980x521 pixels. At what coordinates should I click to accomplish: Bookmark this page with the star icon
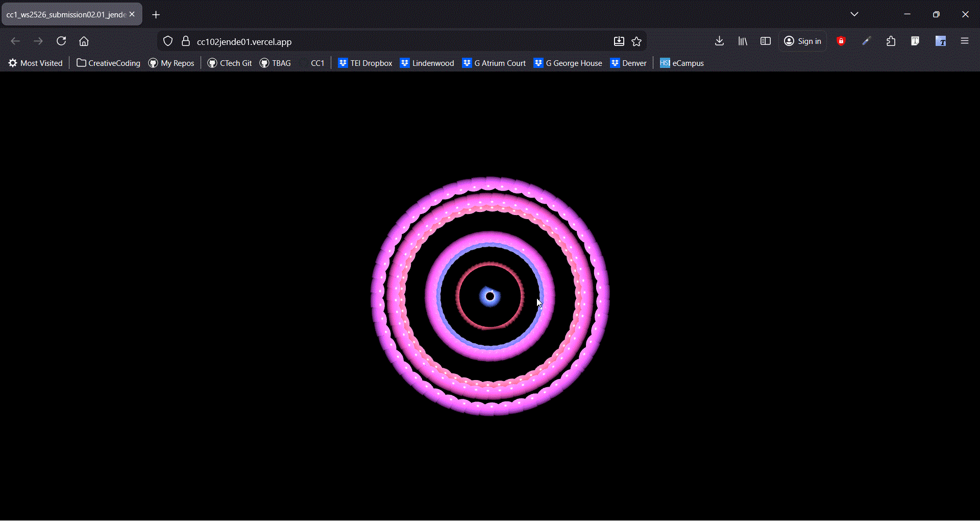[636, 41]
